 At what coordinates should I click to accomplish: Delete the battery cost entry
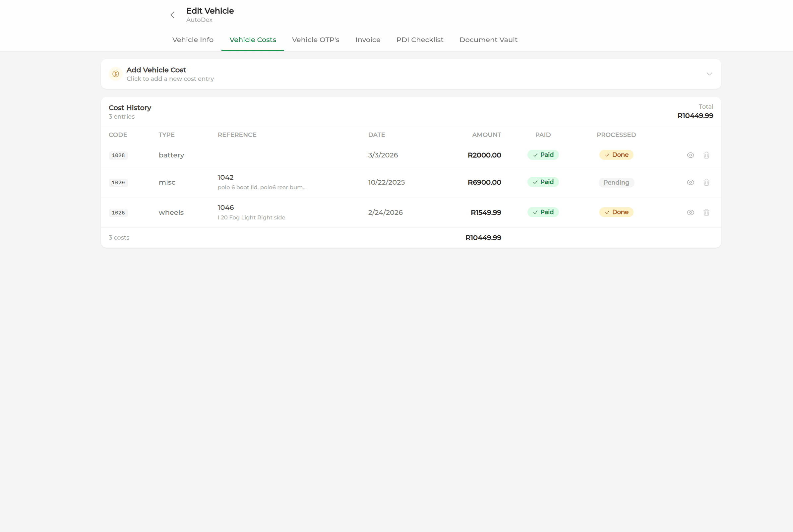tap(706, 155)
